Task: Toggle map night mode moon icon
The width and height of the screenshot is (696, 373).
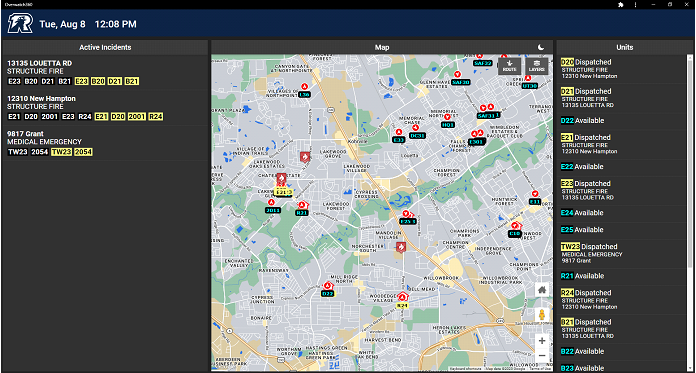Action: coord(541,48)
